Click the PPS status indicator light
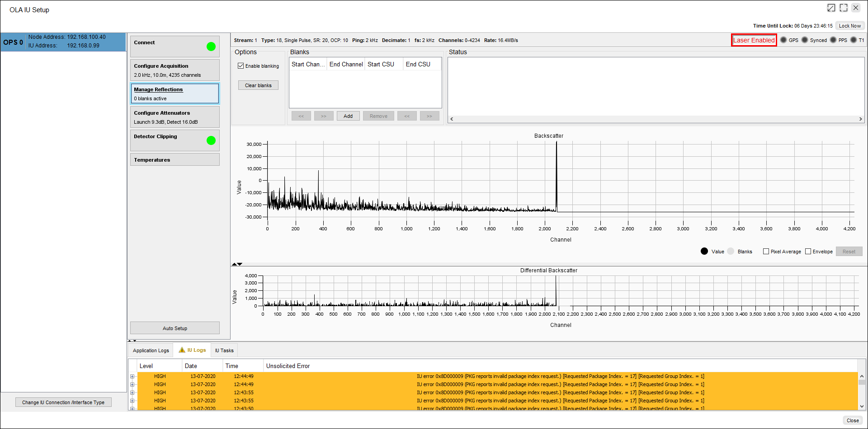 [833, 40]
